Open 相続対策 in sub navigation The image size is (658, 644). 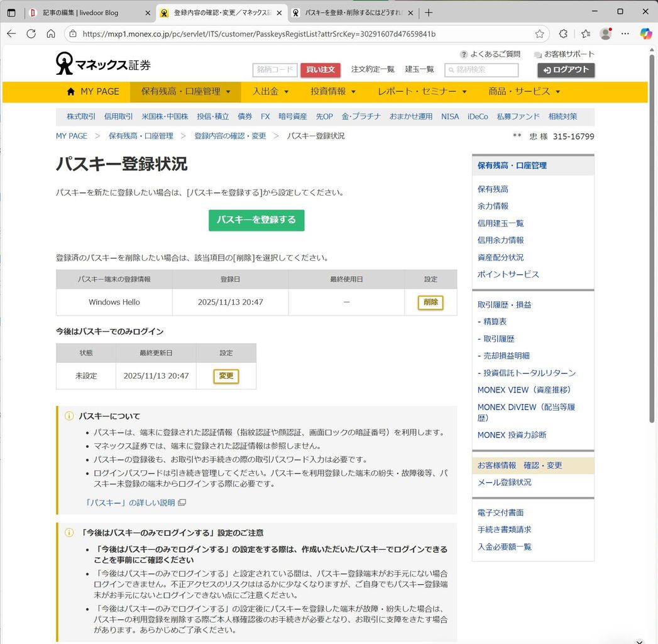point(562,116)
